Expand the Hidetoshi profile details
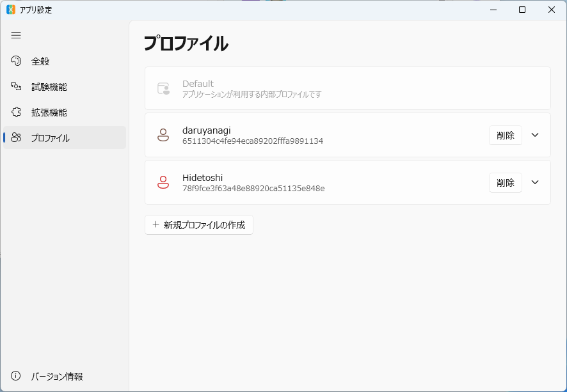This screenshot has width=567, height=392. [535, 182]
